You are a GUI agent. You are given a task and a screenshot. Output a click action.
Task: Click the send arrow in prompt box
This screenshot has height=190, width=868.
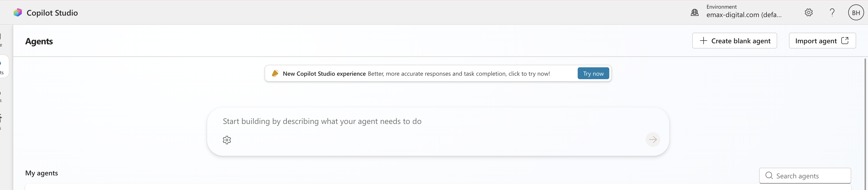653,139
